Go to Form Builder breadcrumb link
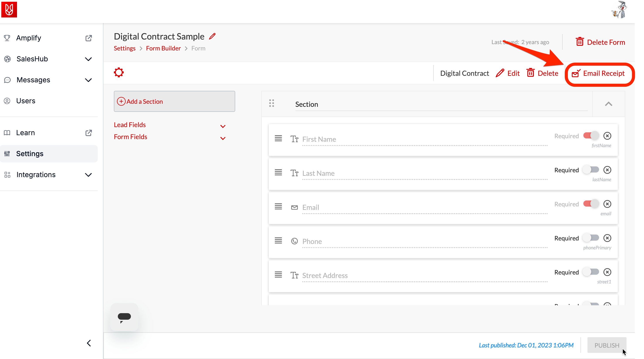 pyautogui.click(x=163, y=48)
